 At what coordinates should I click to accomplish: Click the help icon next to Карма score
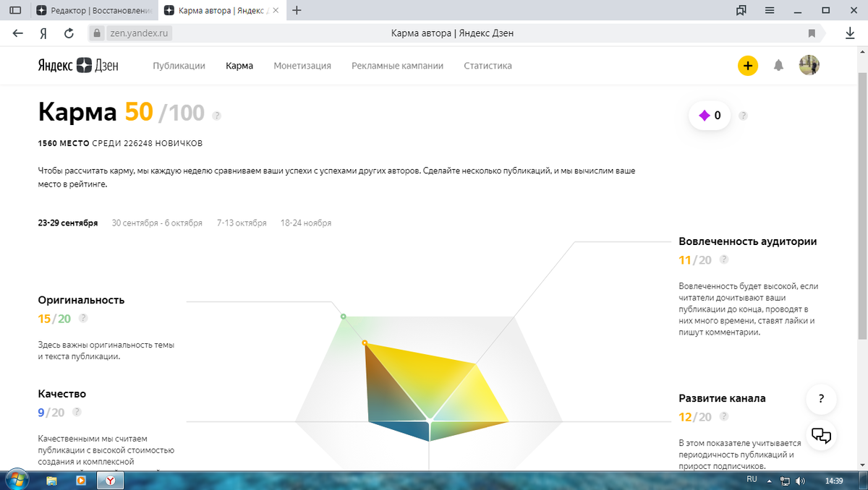coord(217,115)
